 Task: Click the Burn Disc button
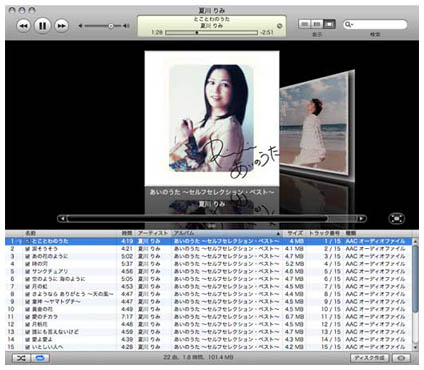(x=370, y=358)
